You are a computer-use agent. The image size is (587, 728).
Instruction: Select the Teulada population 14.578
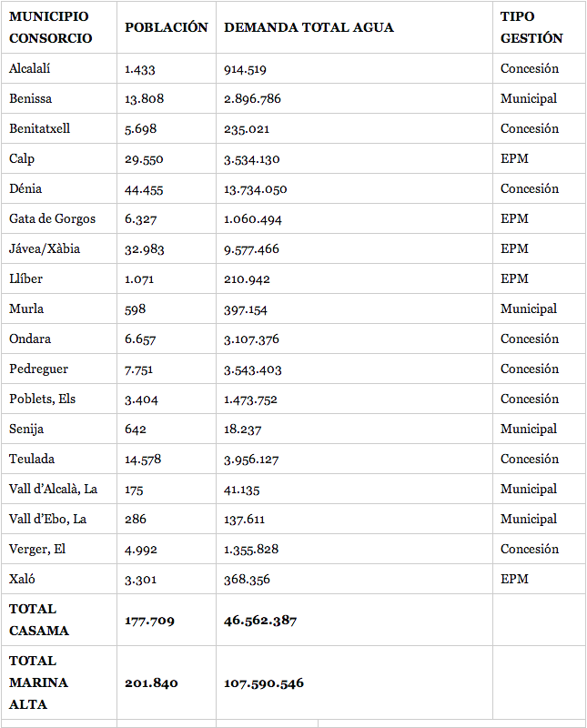tap(143, 459)
